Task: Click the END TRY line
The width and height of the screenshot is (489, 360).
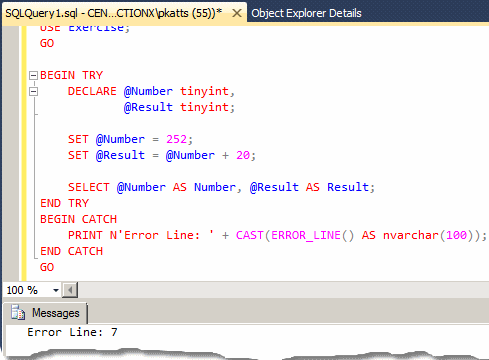Action: (64, 203)
